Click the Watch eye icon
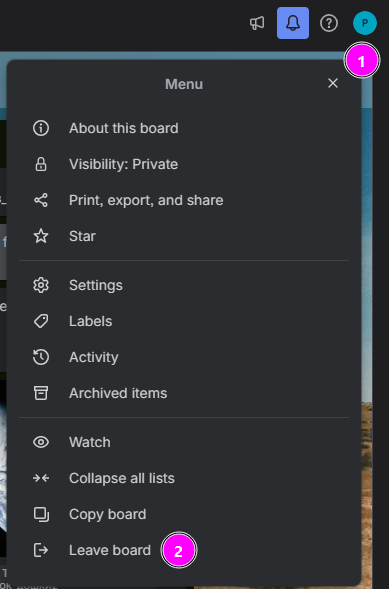This screenshot has width=389, height=589. (x=41, y=442)
